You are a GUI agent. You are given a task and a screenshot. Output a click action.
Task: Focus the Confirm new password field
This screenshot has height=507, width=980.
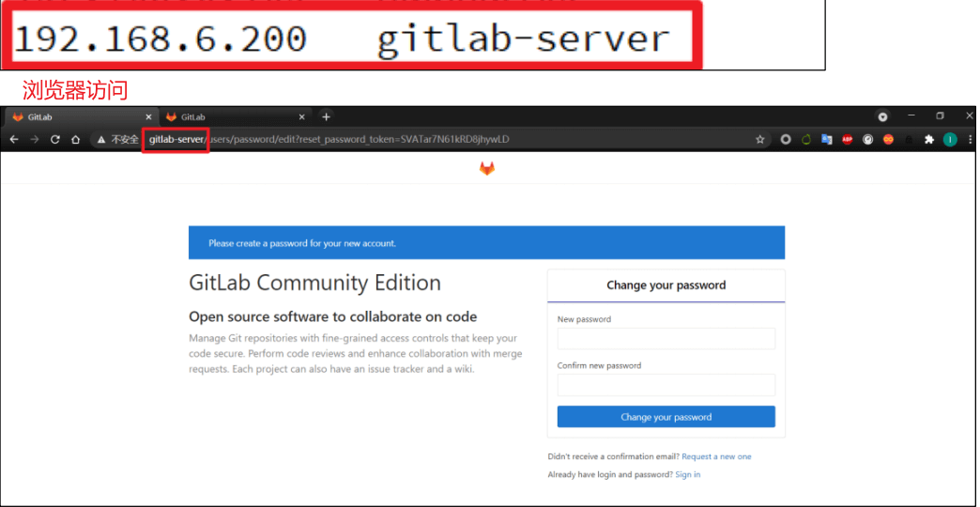pyautogui.click(x=666, y=384)
